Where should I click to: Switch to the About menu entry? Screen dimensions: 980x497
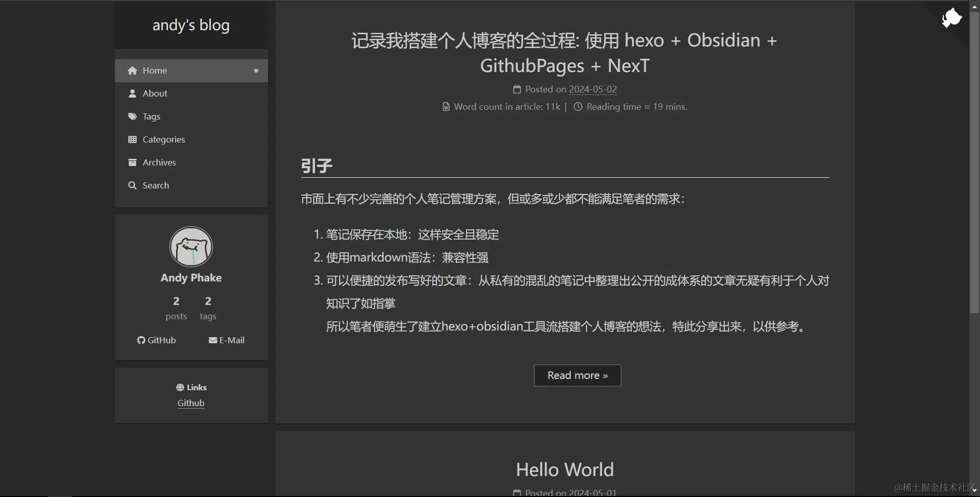coord(155,93)
